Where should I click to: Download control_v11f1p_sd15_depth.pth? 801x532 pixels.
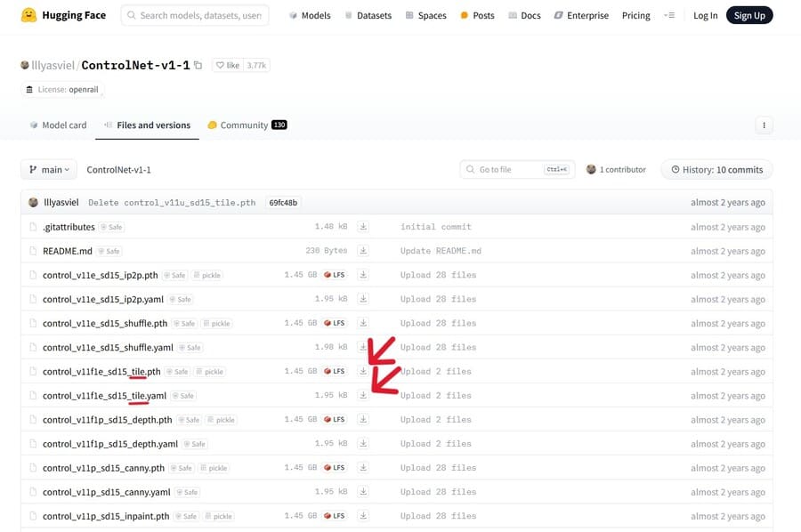click(363, 419)
